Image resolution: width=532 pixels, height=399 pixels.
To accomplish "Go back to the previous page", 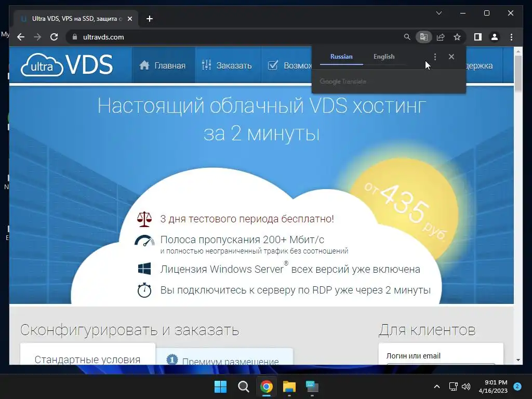I will click(x=21, y=37).
